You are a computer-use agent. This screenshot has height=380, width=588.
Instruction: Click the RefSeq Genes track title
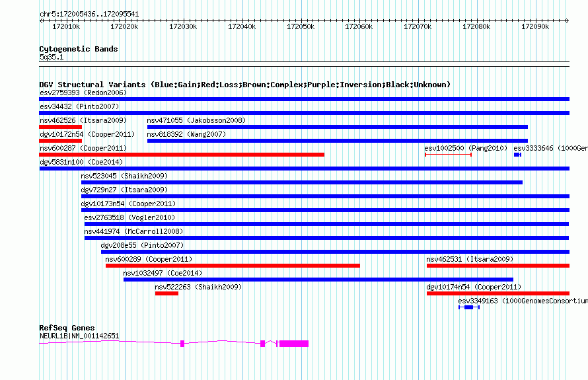coord(67,328)
